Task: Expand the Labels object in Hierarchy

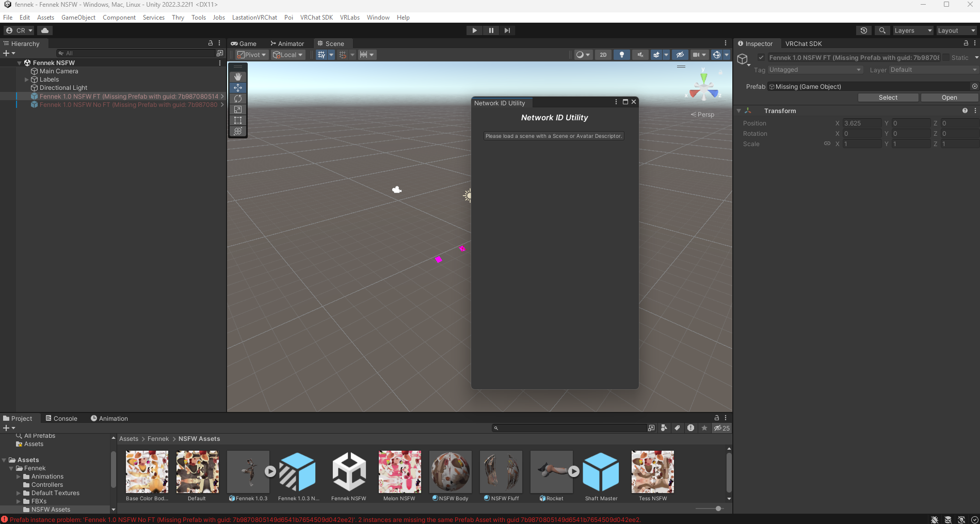Action: [x=27, y=80]
